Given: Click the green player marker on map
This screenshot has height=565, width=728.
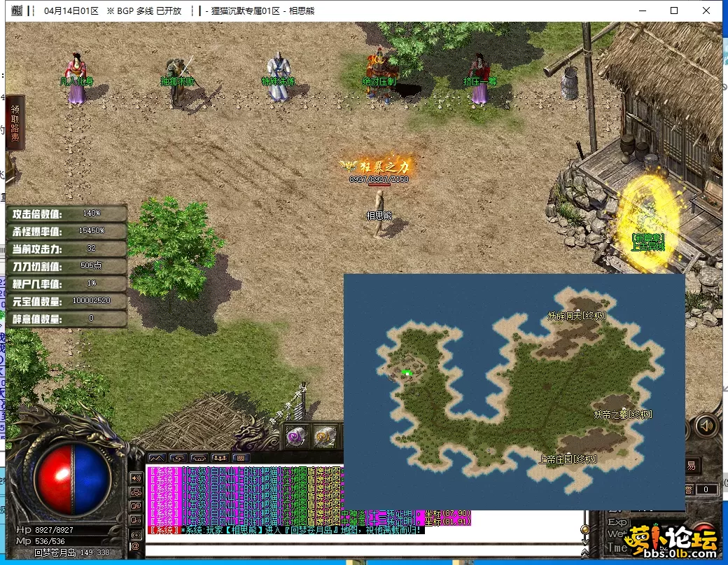Looking at the screenshot, I should click(x=407, y=372).
